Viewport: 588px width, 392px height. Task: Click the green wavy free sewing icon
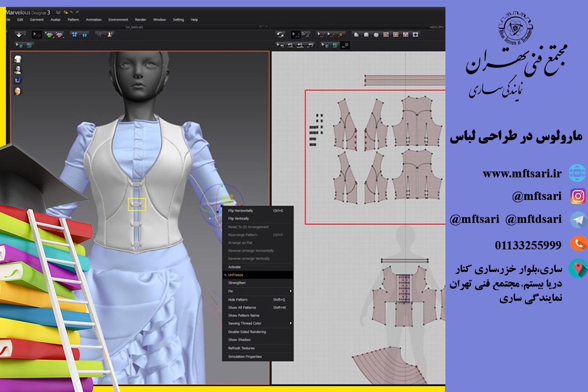point(299,45)
